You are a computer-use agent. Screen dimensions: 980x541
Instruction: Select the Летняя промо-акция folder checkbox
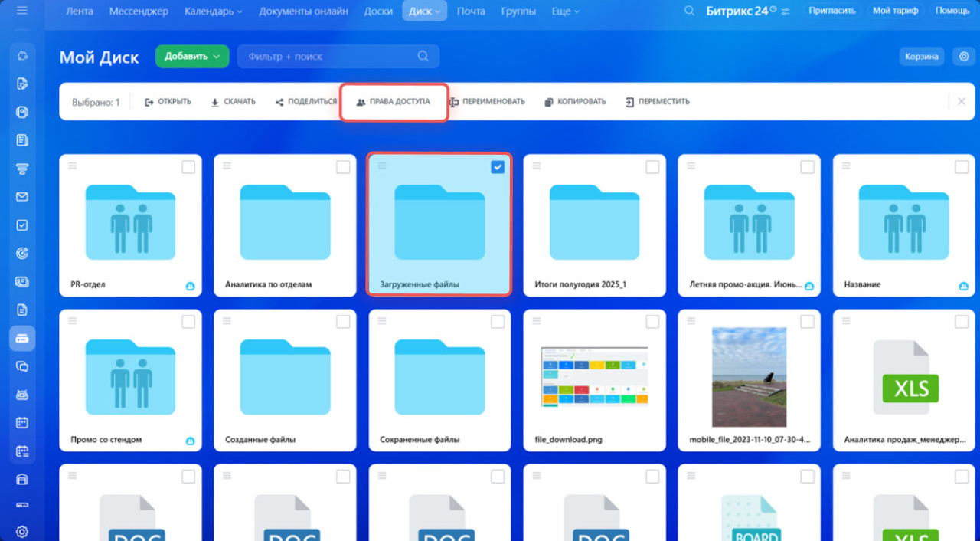[x=807, y=167]
